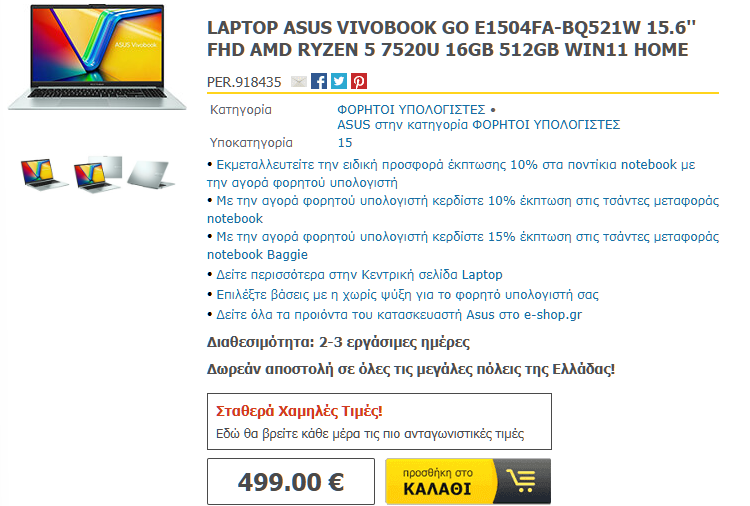Select the second thumbnail with two laptops
This screenshot has height=506, width=750.
coord(98,174)
